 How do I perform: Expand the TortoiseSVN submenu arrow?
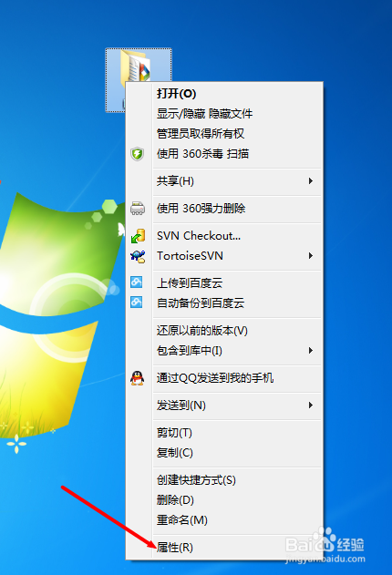(x=311, y=255)
